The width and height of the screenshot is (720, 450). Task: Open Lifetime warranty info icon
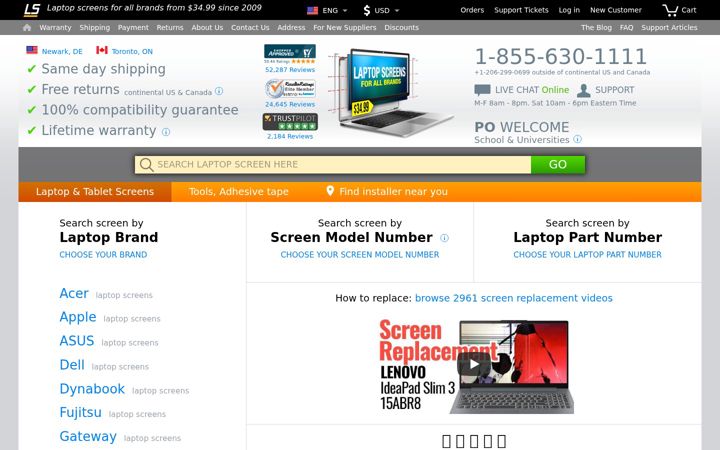pyautogui.click(x=166, y=132)
